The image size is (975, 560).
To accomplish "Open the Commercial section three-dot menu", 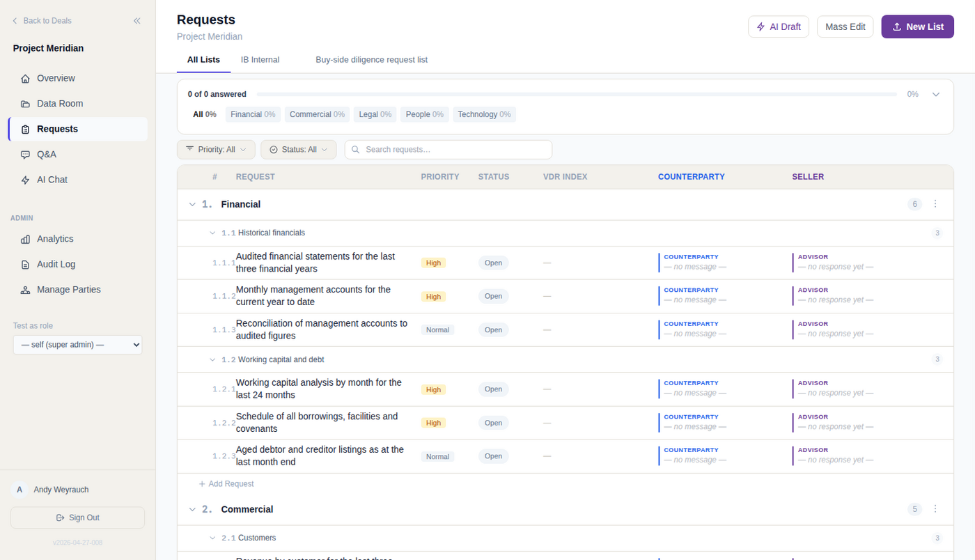I will coord(935,509).
